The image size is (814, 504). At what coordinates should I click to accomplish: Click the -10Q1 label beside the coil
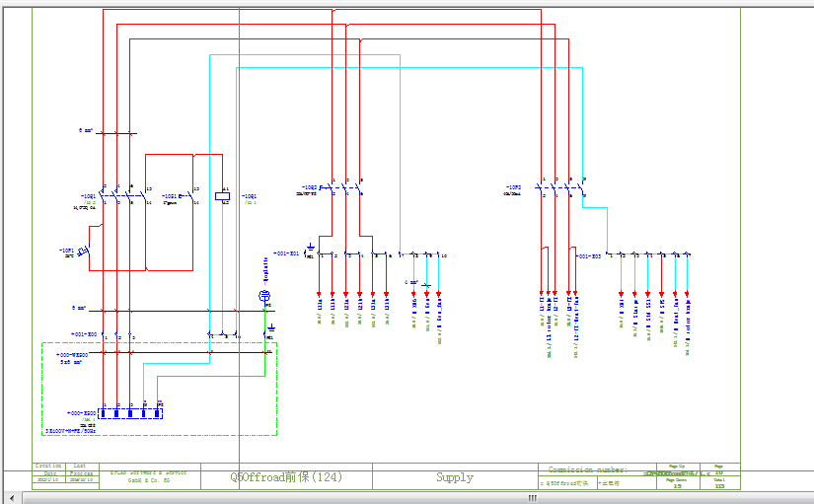(x=250, y=196)
